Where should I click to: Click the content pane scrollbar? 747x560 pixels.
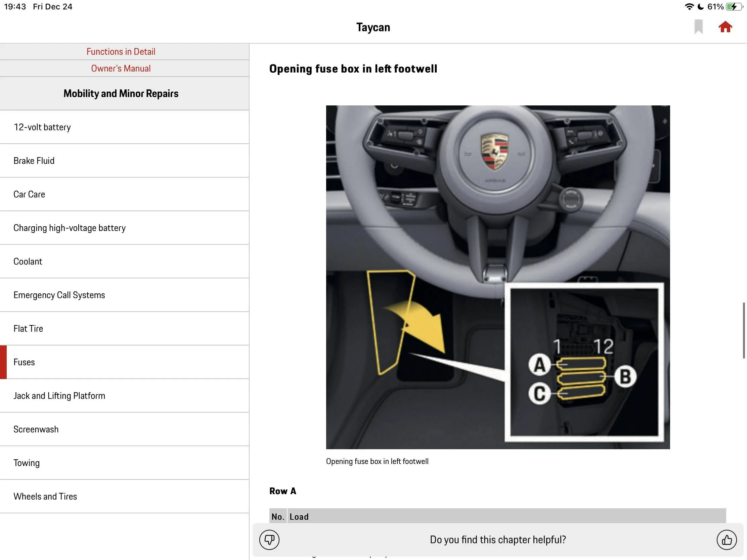coord(744,330)
